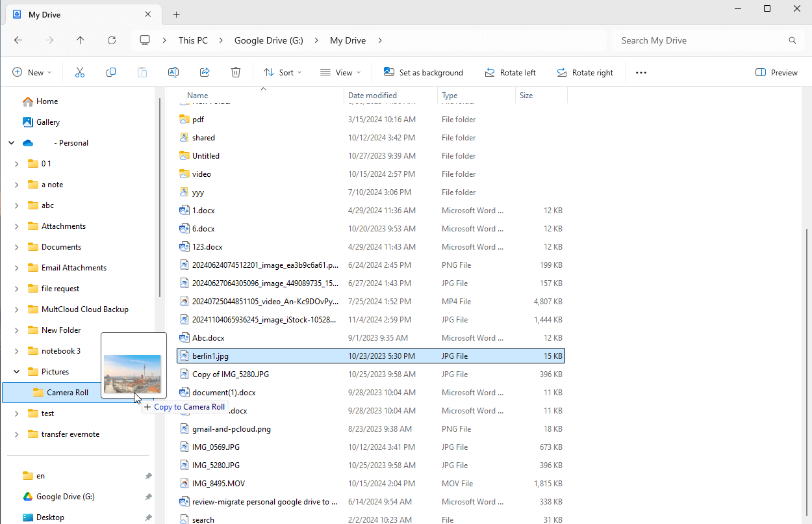812x524 pixels.
Task: Click the Rotate right button
Action: coord(585,73)
